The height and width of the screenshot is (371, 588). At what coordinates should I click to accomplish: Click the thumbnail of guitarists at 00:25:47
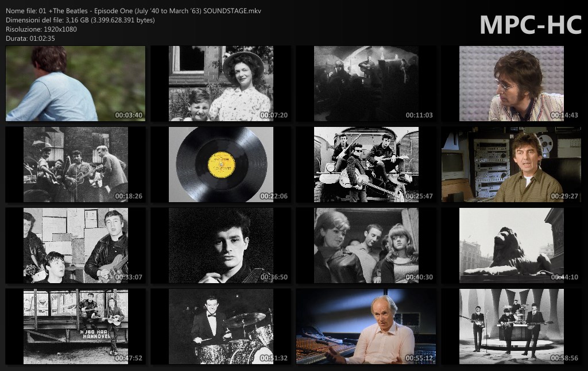click(x=366, y=164)
